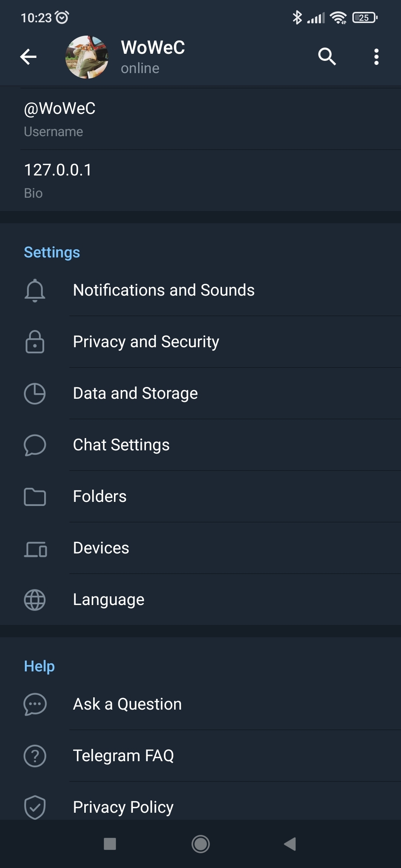The height and width of the screenshot is (868, 401).
Task: Tap the Devices icon
Action: tap(35, 549)
